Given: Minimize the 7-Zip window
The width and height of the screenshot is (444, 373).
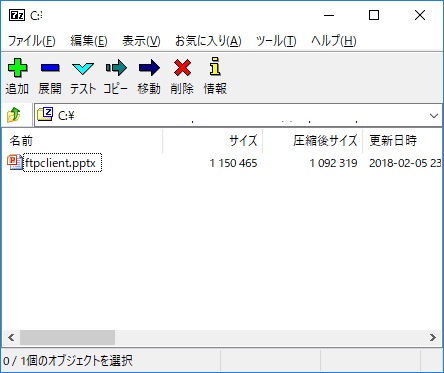Looking at the screenshot, I should (329, 15).
